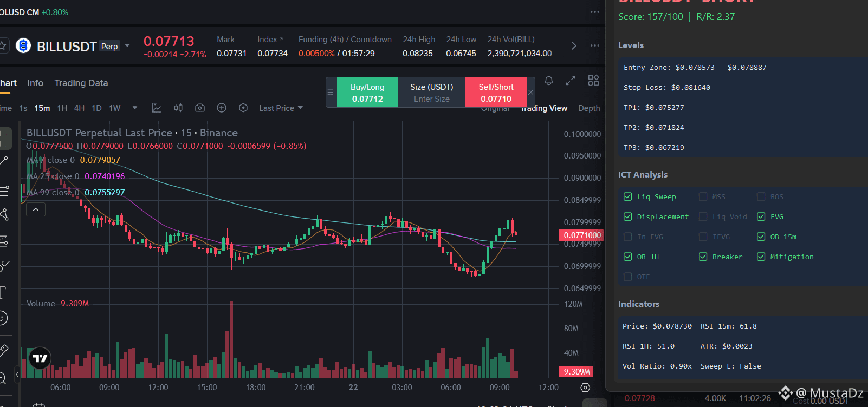The height and width of the screenshot is (407, 868).
Task: Select the 1W time interval
Action: (x=115, y=108)
